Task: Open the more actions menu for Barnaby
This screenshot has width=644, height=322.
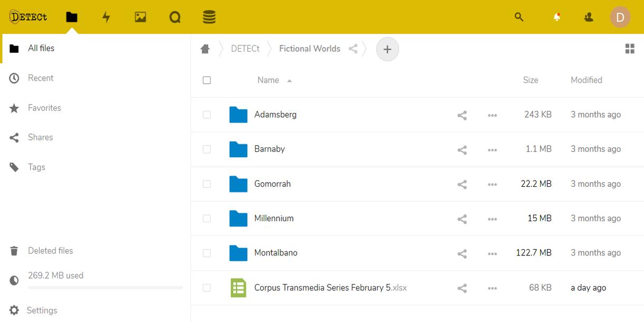Action: click(493, 150)
